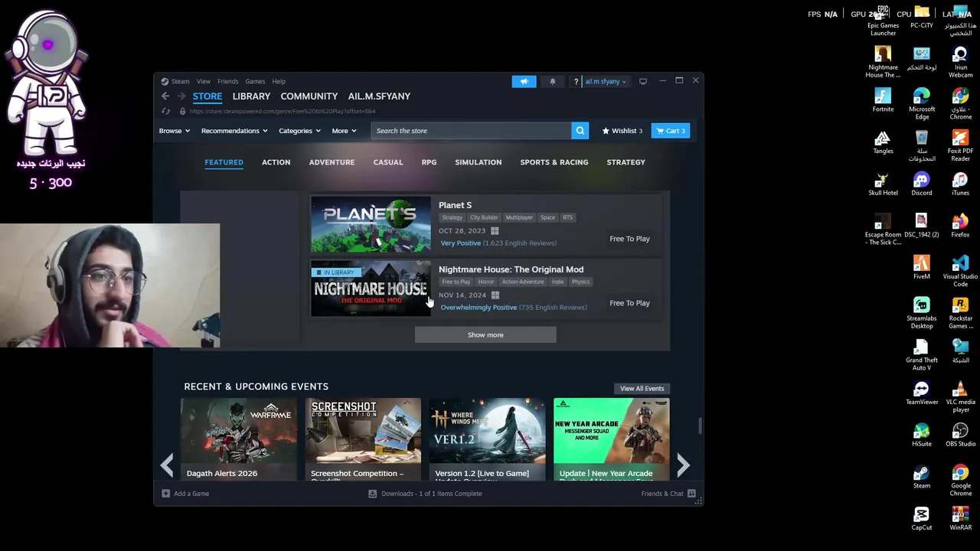This screenshot has height=551, width=980.
Task: Open the Skull Hotel desktop shortcut
Action: (x=883, y=184)
